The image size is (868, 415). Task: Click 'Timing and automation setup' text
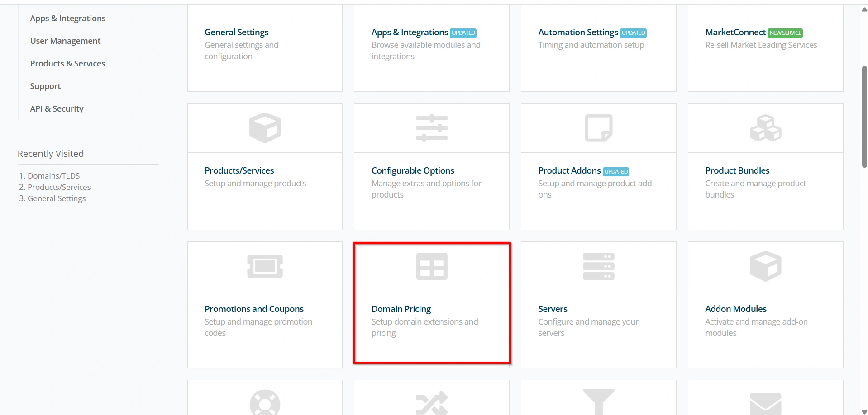591,45
